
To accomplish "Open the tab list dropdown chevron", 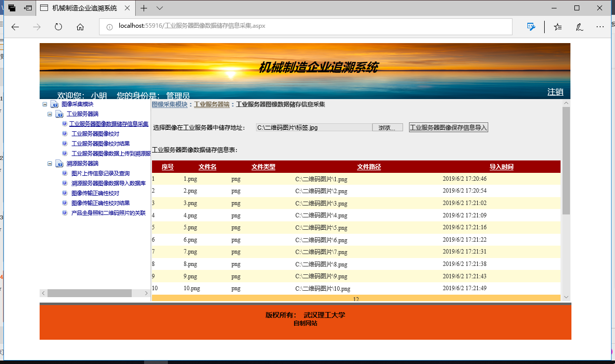I will (159, 8).
